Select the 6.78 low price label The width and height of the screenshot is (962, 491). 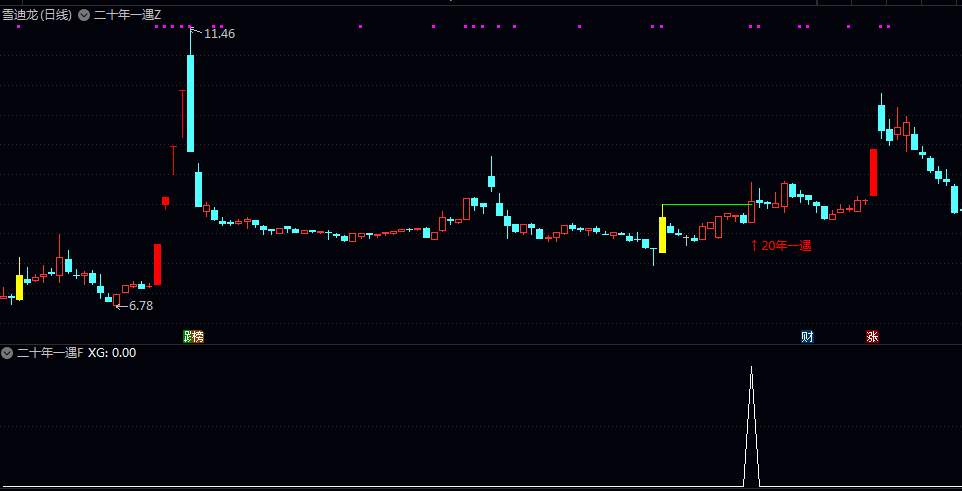tap(140, 305)
